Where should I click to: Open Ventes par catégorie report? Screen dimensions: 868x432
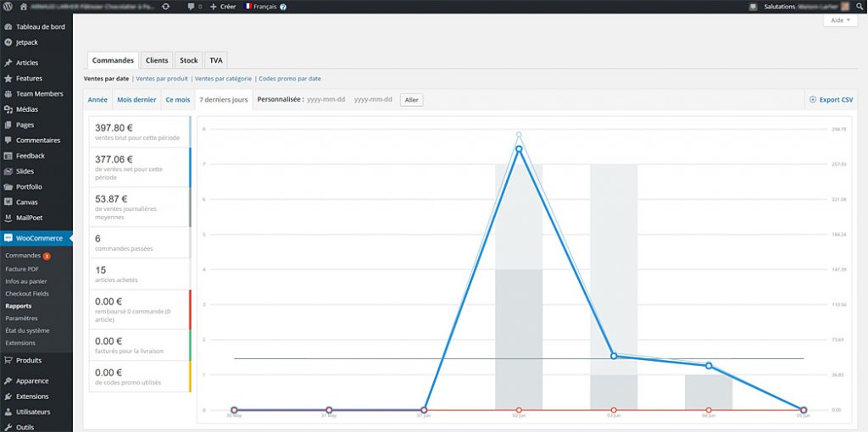(223, 79)
